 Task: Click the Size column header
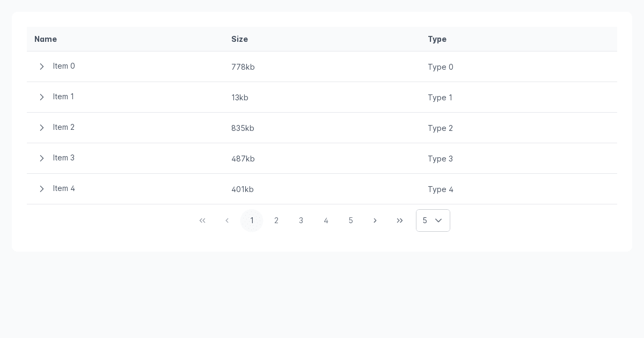click(x=239, y=39)
